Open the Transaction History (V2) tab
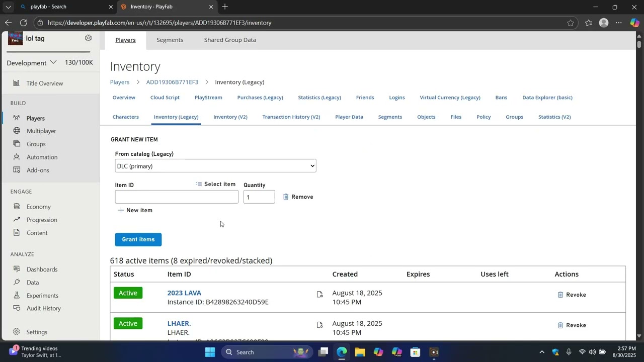The image size is (644, 362). click(x=291, y=117)
